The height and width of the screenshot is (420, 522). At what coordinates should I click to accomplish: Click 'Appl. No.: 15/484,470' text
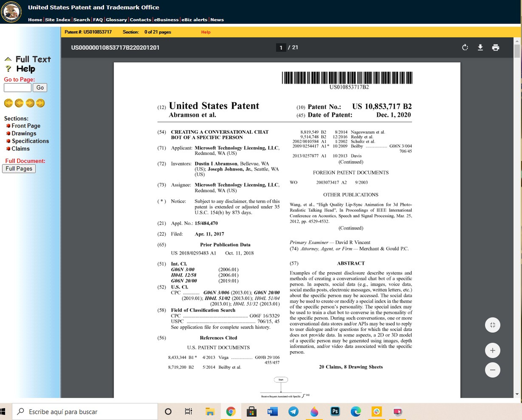(194, 223)
